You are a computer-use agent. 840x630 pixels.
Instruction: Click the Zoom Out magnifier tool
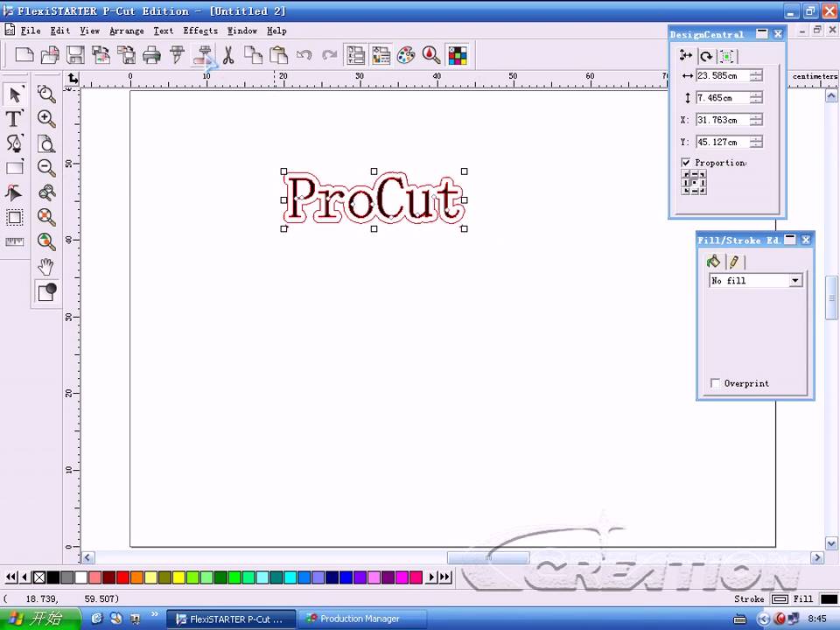point(46,168)
